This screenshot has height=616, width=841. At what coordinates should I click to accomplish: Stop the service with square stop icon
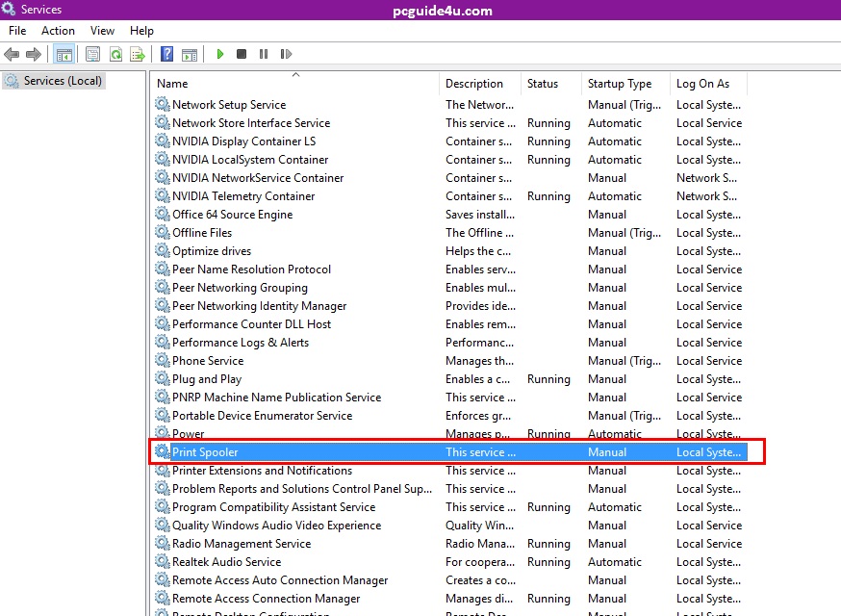[x=242, y=55]
